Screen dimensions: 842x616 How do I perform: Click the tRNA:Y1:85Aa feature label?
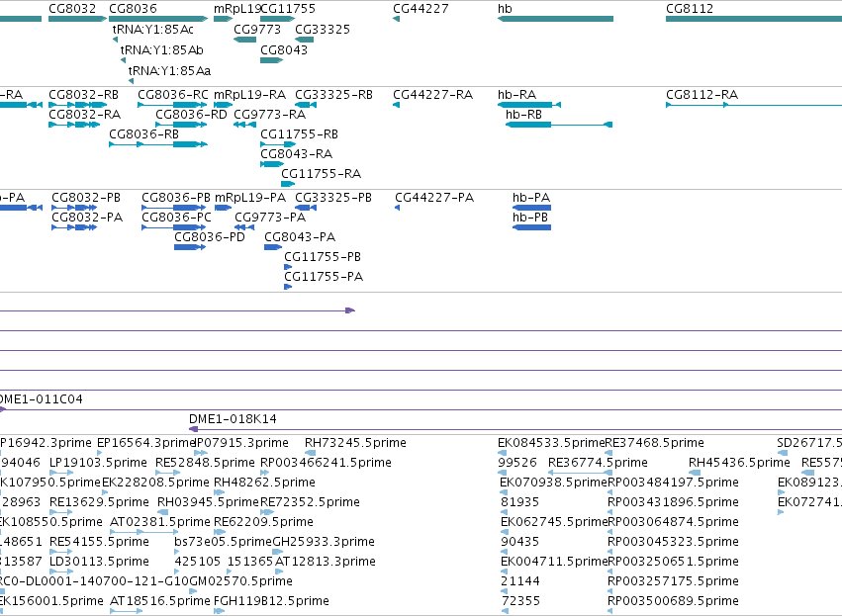[169, 70]
